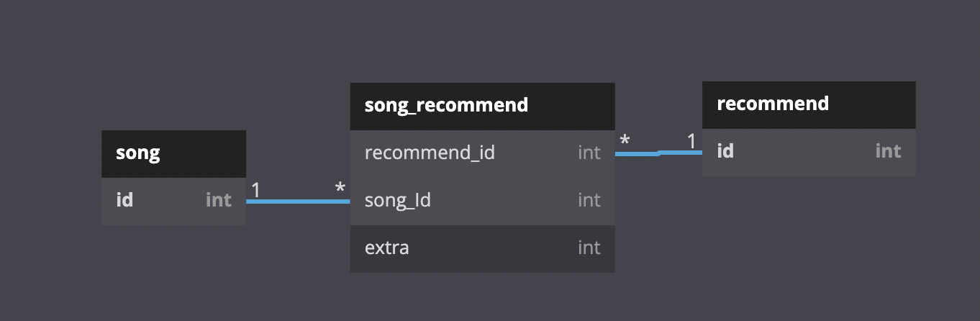Click the int type of recommend id
Viewport: 980px width, 321px height.
tap(888, 150)
